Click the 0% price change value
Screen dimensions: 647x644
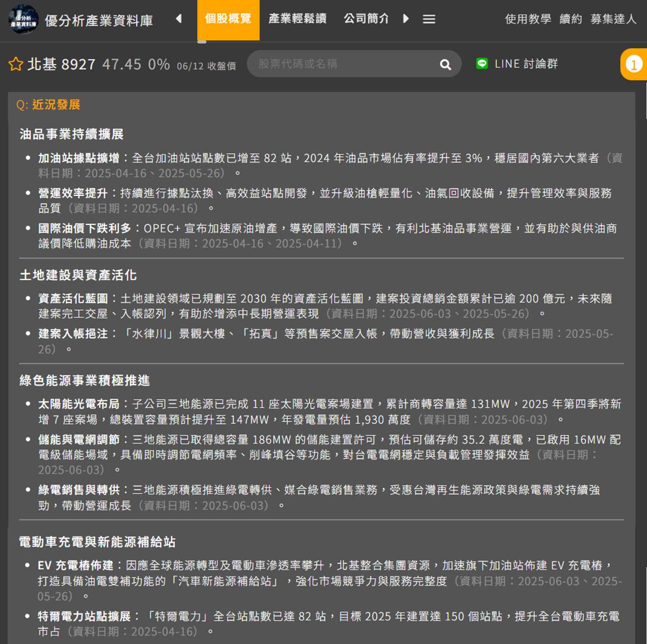pos(159,64)
